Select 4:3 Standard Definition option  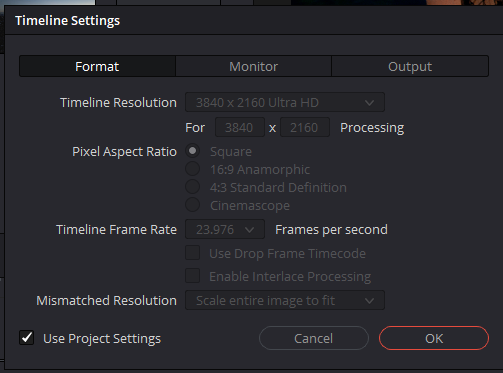193,187
